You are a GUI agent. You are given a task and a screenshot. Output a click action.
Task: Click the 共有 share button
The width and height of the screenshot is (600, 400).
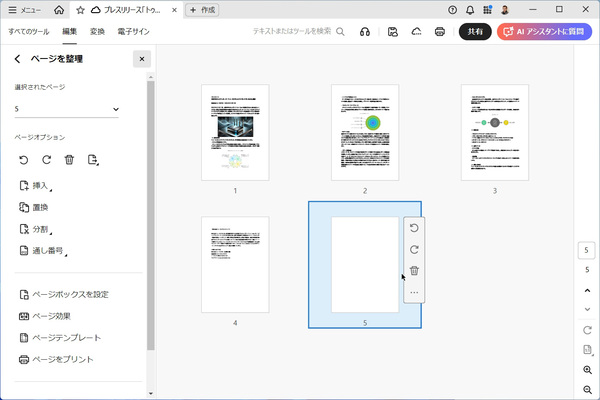pyautogui.click(x=475, y=31)
